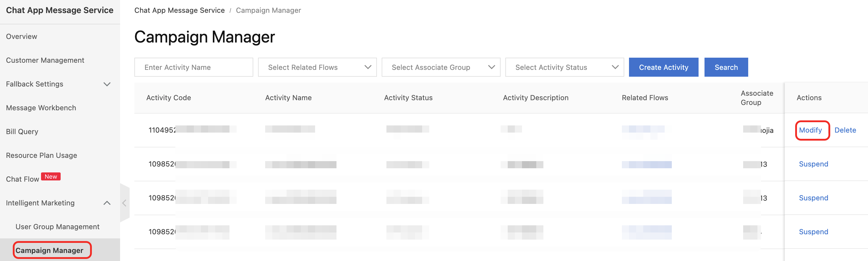Open the Chat Flow page
The width and height of the screenshot is (868, 261).
coord(23,179)
